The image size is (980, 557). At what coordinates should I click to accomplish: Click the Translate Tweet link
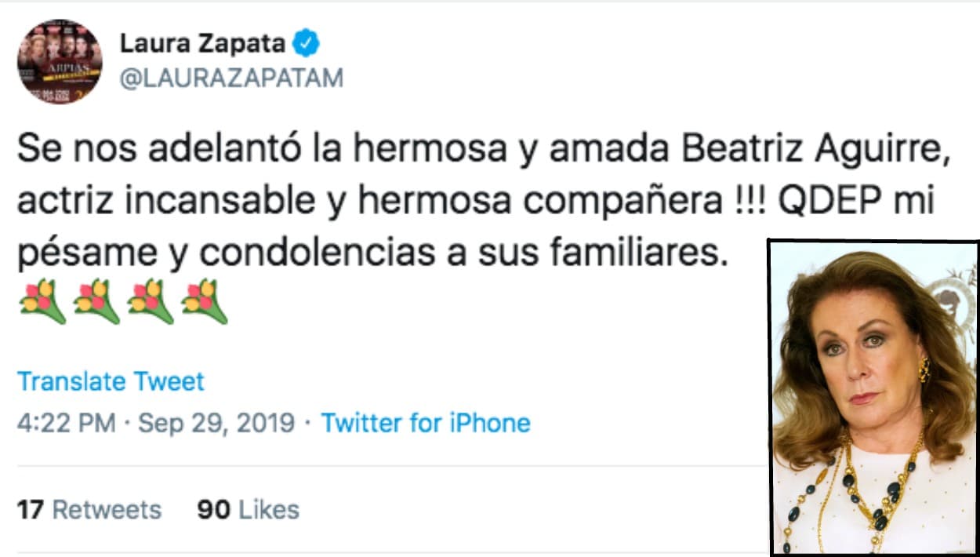[x=111, y=382]
